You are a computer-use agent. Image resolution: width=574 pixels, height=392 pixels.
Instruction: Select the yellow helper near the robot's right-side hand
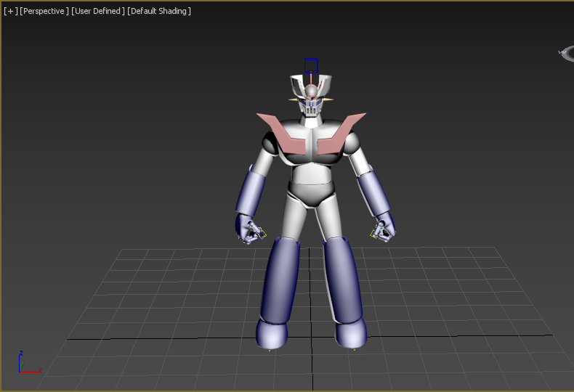pyautogui.click(x=373, y=234)
